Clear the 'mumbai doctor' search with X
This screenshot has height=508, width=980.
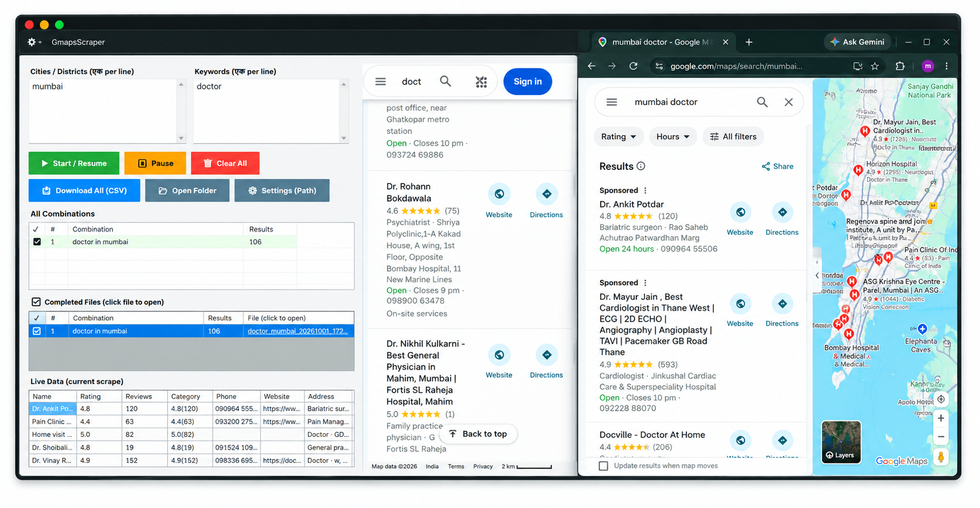[789, 102]
